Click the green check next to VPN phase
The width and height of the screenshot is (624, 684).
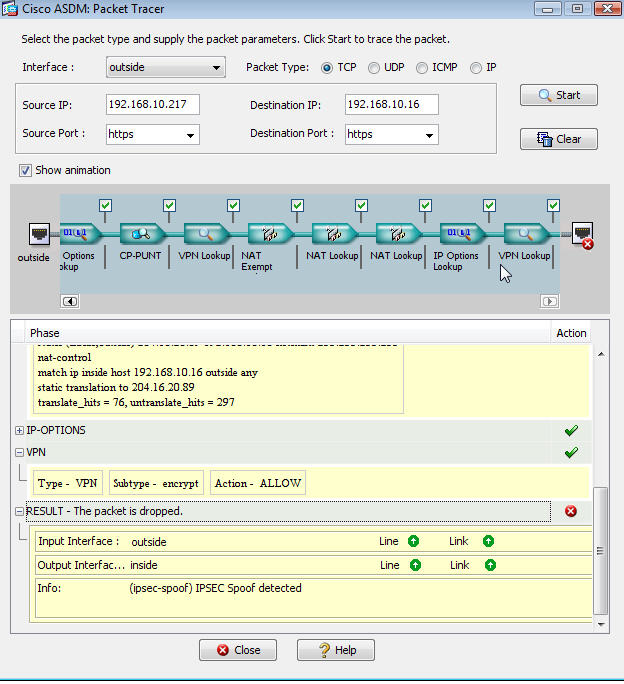[571, 452]
